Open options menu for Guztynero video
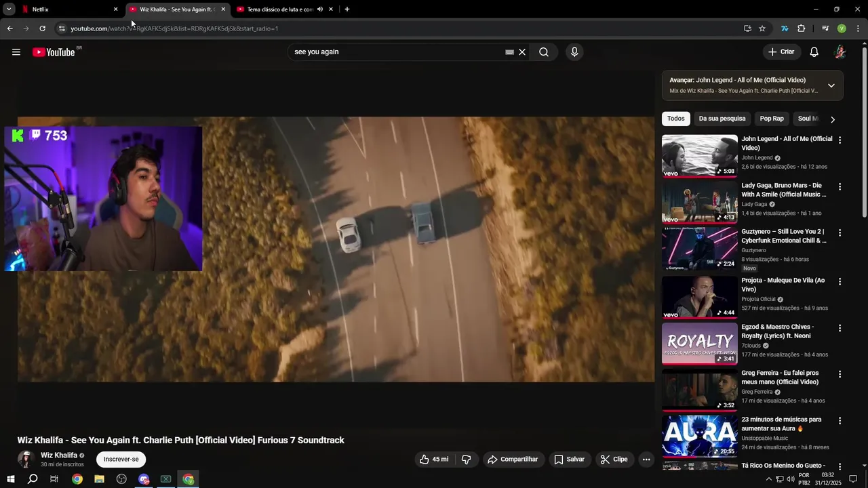The image size is (868, 488). (x=840, y=232)
